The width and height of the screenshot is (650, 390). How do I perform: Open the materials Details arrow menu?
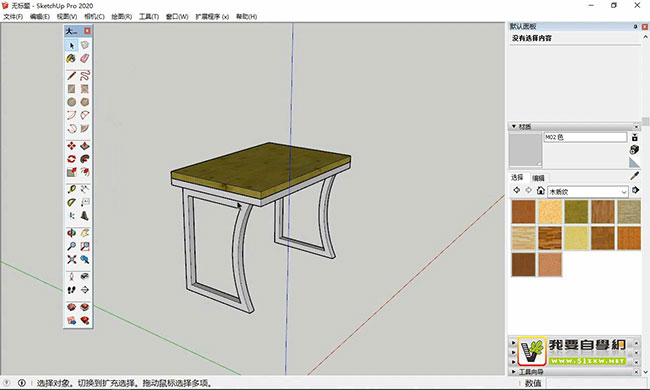(x=635, y=190)
